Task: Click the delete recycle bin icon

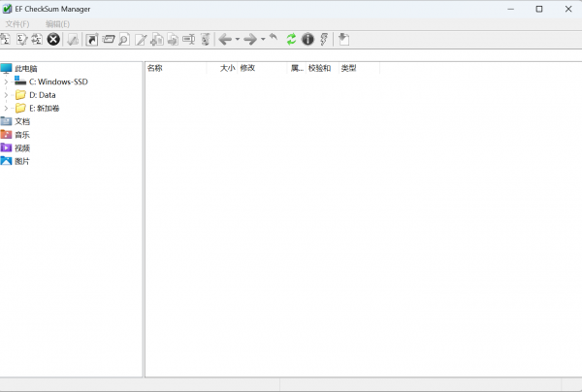Action: [x=206, y=40]
